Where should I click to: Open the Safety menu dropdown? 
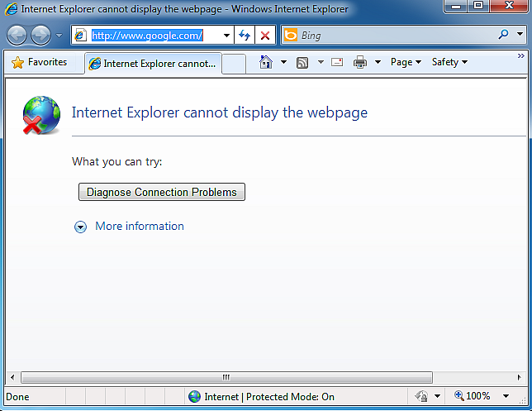click(449, 62)
